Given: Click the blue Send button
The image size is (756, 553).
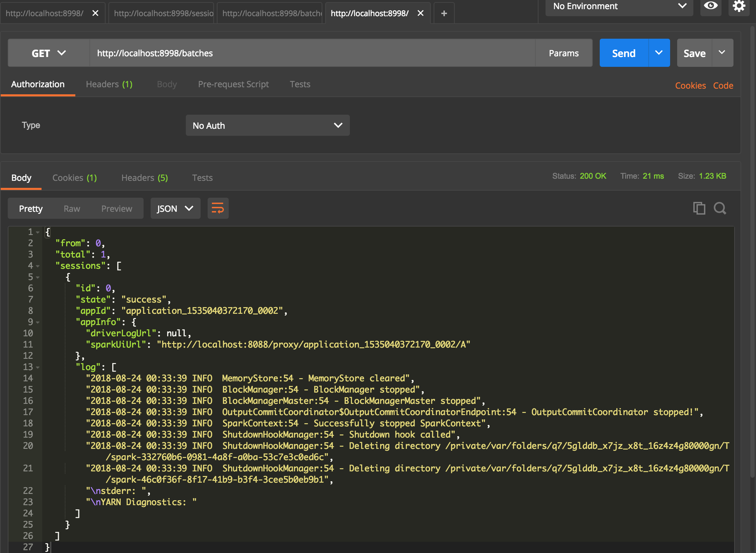Looking at the screenshot, I should tap(624, 53).
